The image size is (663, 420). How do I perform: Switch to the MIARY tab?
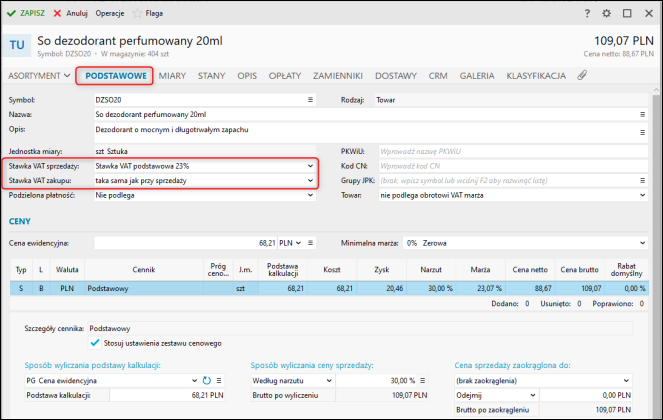click(171, 75)
